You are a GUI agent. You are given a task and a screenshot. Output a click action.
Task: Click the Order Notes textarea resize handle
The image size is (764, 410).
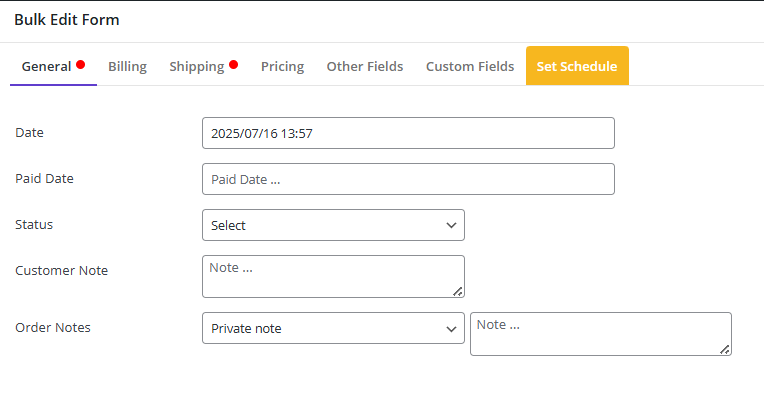[725, 349]
